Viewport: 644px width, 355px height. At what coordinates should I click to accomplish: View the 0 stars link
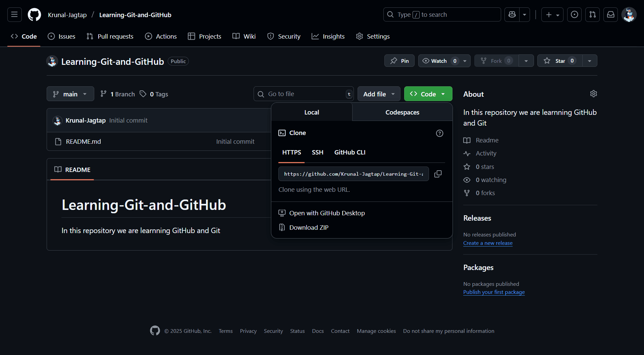[x=479, y=167]
